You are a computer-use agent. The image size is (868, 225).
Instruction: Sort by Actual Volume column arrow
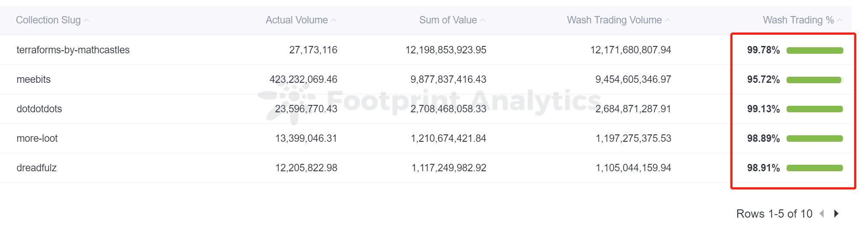click(333, 20)
